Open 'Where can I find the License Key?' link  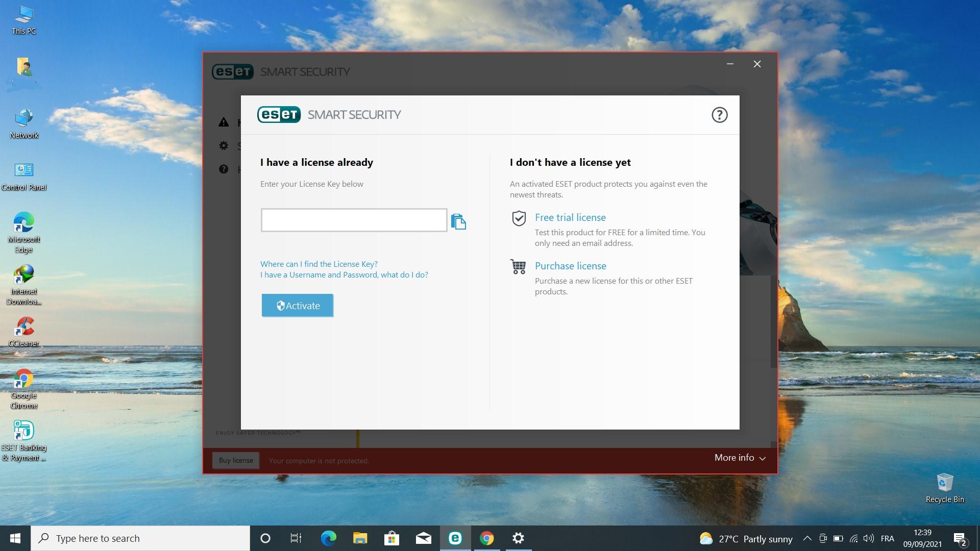pyautogui.click(x=319, y=264)
